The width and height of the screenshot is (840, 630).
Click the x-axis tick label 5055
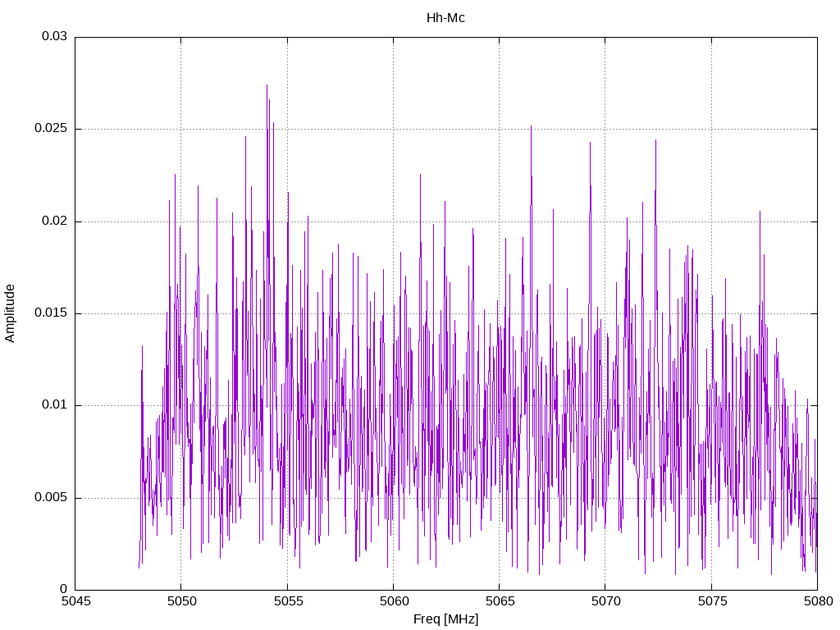288,601
